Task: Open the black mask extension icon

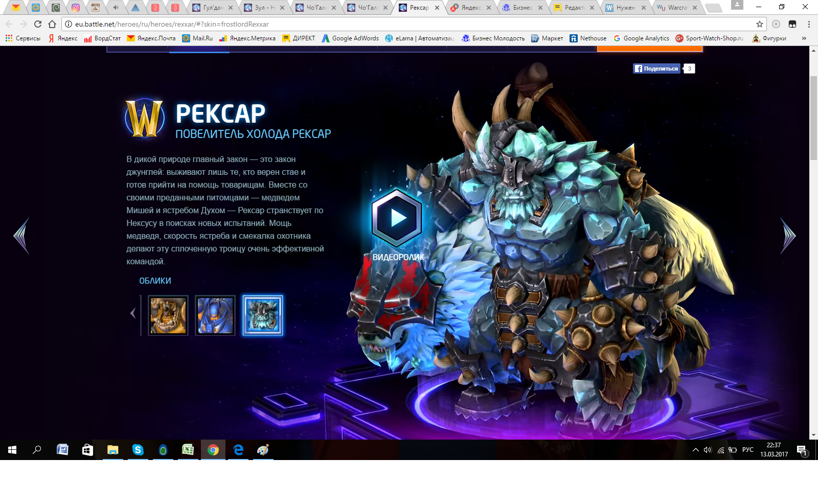Action: (x=792, y=24)
